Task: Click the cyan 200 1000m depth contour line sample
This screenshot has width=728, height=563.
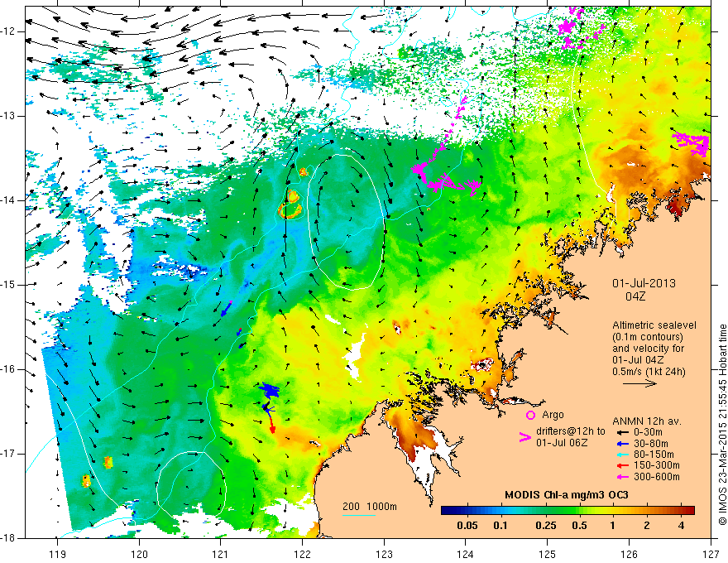Action: click(x=359, y=515)
